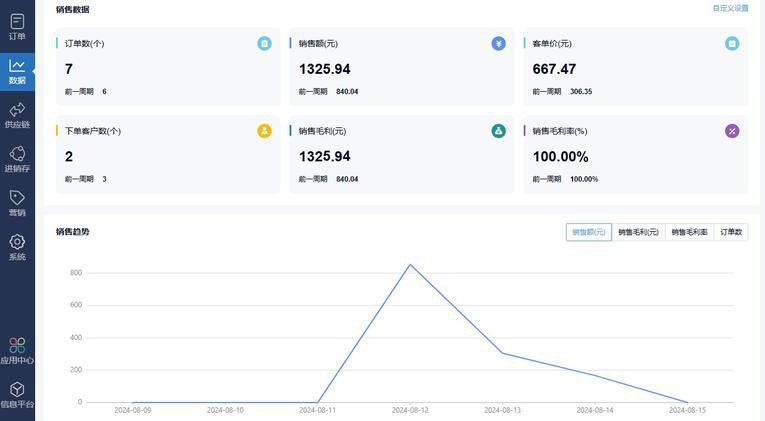Open the 系统 system settings icon
The height and width of the screenshot is (421, 765).
point(17,245)
